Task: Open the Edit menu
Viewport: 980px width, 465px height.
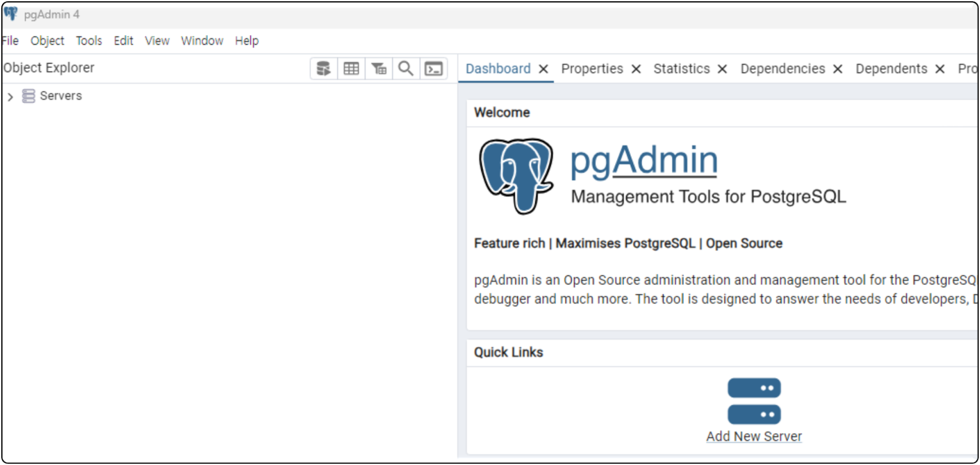Action: [x=123, y=41]
